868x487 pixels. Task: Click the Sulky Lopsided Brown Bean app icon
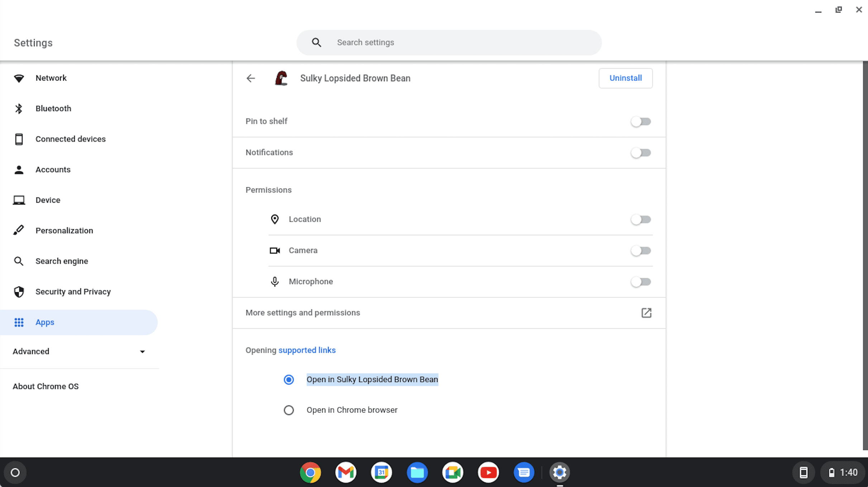[x=281, y=78]
